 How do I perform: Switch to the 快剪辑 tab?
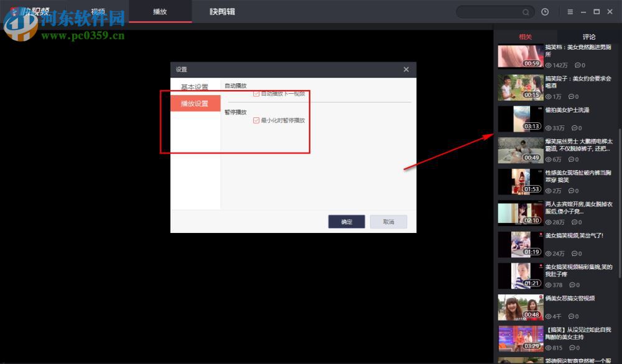[221, 11]
